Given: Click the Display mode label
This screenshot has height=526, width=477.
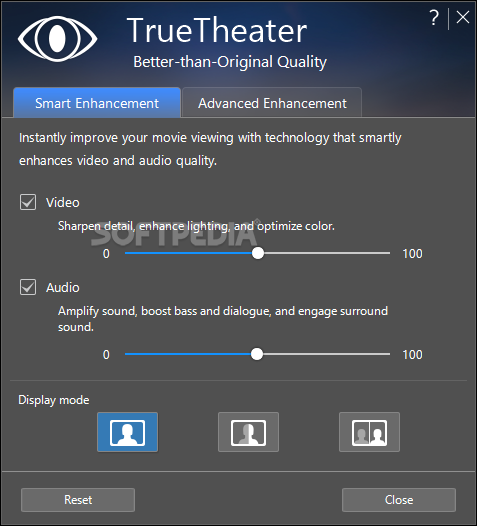Looking at the screenshot, I should tap(54, 400).
